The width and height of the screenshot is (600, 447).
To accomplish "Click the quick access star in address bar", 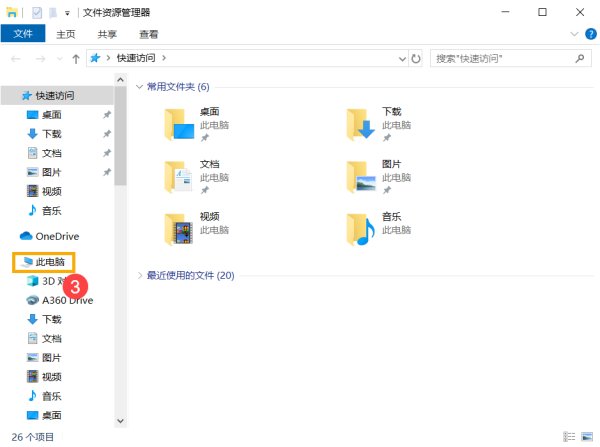I will (x=95, y=58).
